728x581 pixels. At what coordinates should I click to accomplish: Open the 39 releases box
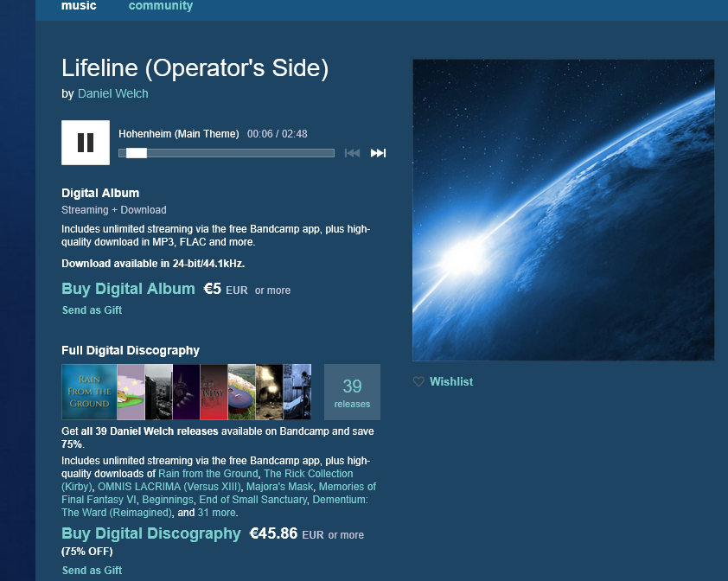click(x=352, y=392)
